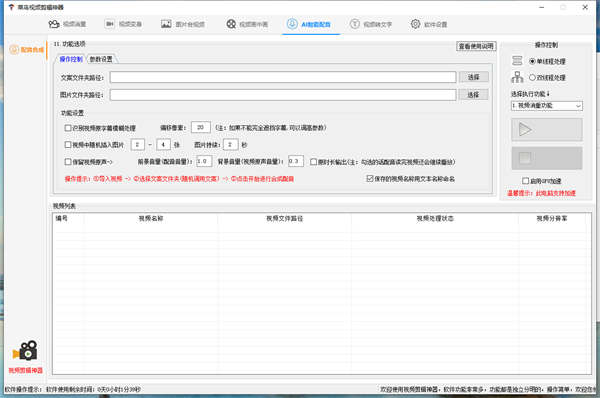Click the background volume field showing 0.3

(296, 161)
